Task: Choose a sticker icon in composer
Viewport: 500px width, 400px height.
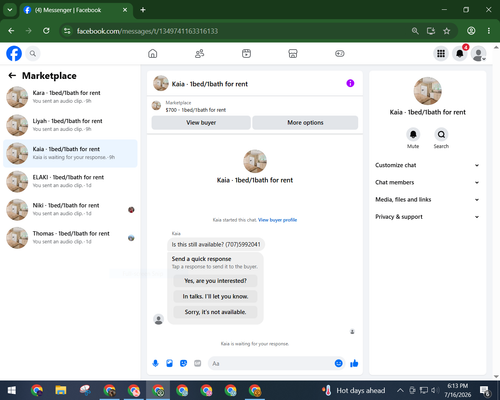Action: [x=183, y=363]
